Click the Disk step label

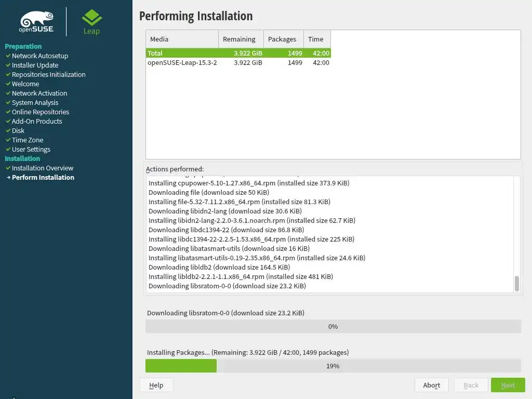coord(18,130)
